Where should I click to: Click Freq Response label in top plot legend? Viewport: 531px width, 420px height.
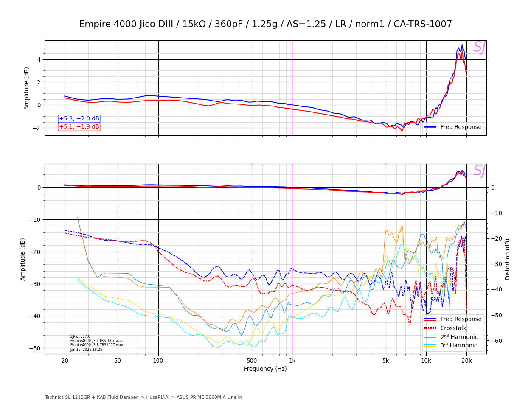tap(461, 127)
